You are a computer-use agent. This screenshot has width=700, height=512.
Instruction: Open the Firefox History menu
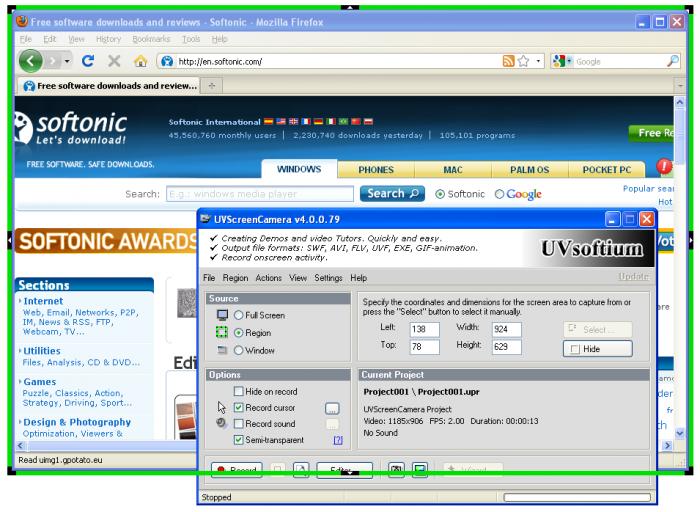108,39
